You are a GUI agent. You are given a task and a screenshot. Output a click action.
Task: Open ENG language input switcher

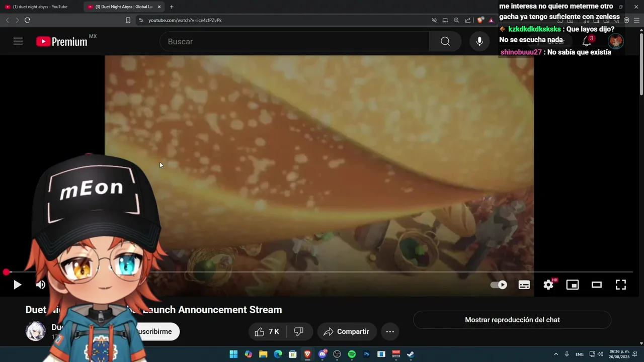(580, 354)
